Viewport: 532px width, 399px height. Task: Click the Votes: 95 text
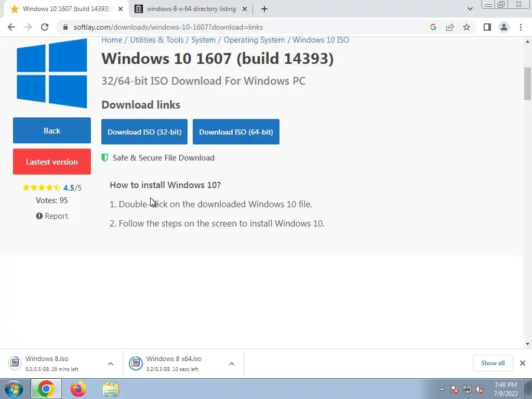52,200
